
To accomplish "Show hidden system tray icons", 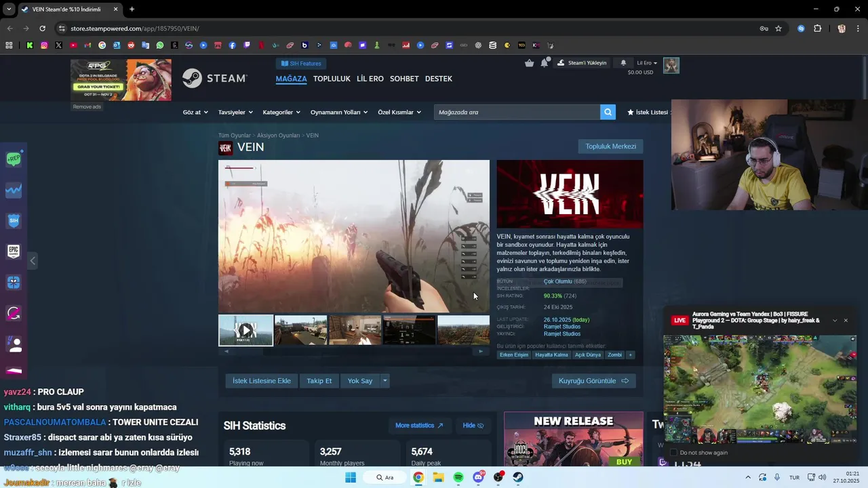I will pyautogui.click(x=748, y=477).
